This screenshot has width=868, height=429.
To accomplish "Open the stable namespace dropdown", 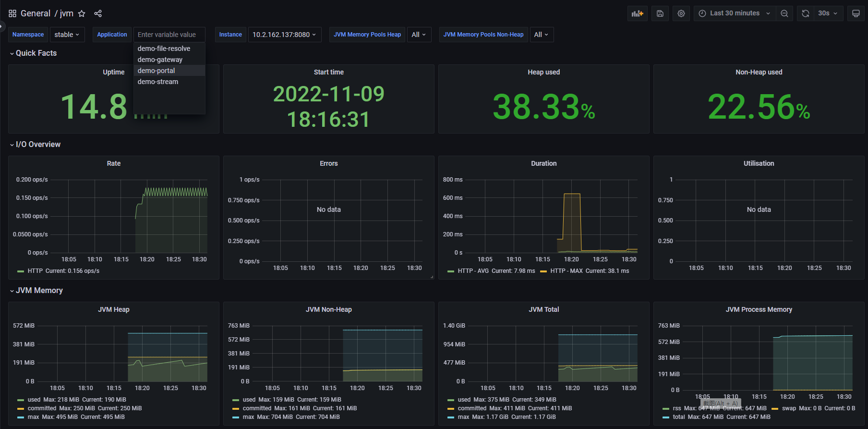I will (x=67, y=35).
